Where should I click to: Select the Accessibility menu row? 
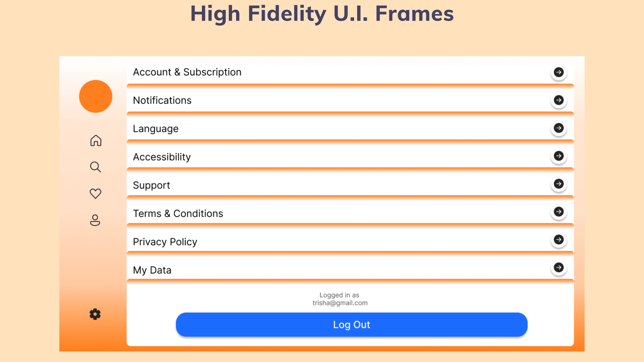click(x=350, y=157)
